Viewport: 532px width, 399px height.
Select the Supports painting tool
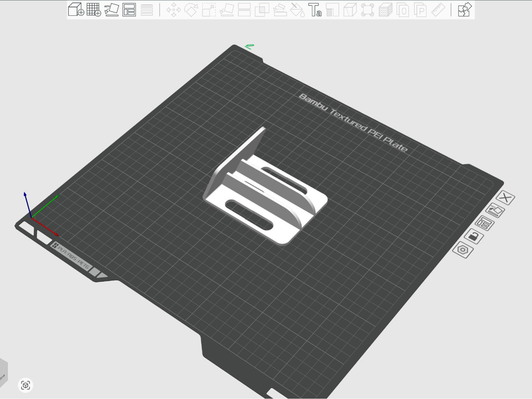(x=279, y=10)
